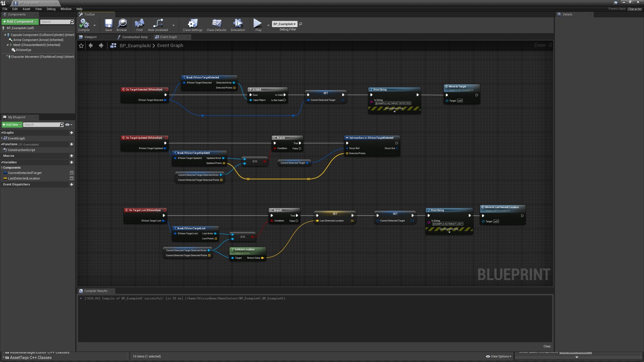Click Clear in Compiler Results panel

click(547, 346)
